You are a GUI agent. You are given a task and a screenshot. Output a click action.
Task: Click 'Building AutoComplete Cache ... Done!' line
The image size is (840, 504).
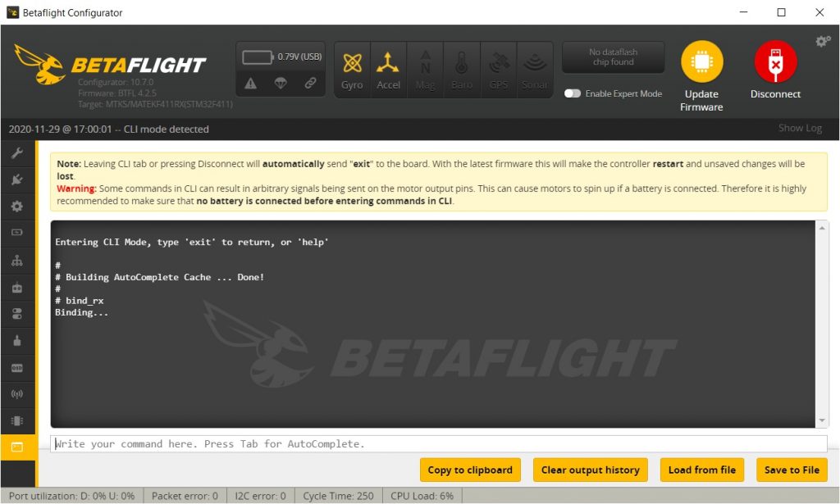pyautogui.click(x=160, y=277)
